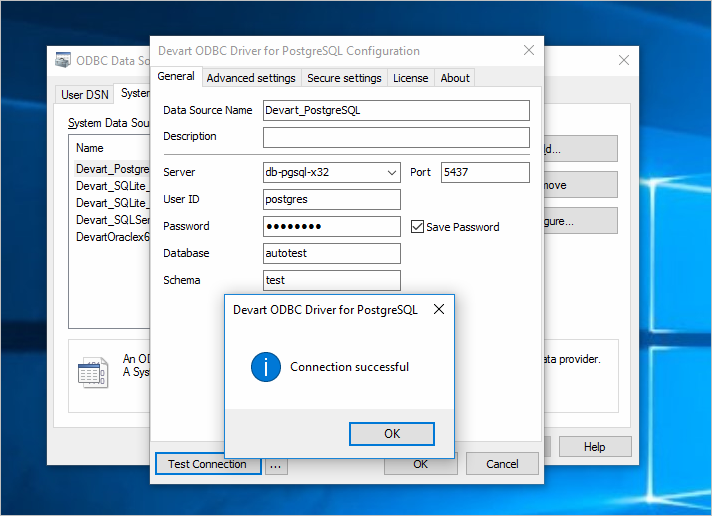Click the Test Connection button
The width and height of the screenshot is (712, 516).
[x=208, y=464]
